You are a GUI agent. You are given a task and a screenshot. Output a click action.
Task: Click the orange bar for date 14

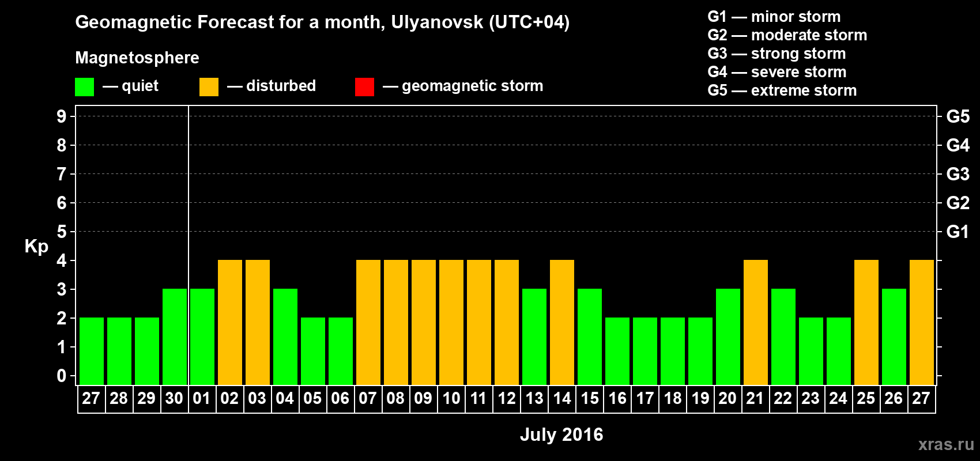(562, 323)
